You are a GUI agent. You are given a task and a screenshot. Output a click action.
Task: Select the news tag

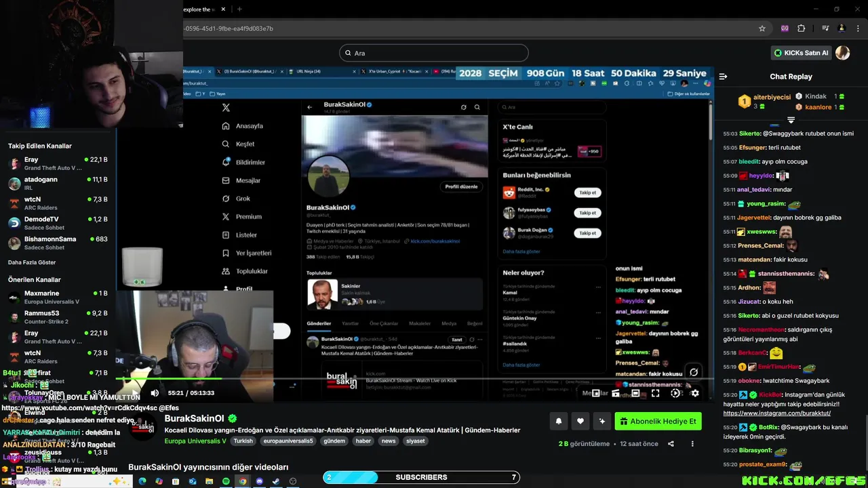pyautogui.click(x=389, y=441)
